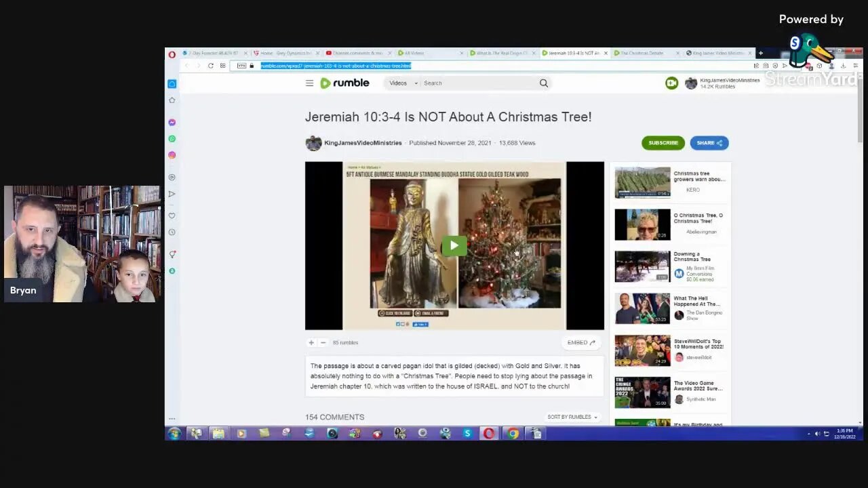Click the browser address bar URL

(x=336, y=66)
